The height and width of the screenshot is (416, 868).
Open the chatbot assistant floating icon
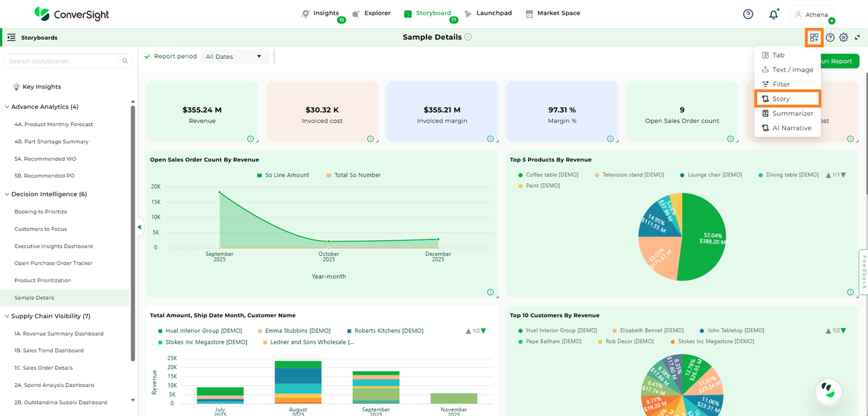click(828, 390)
